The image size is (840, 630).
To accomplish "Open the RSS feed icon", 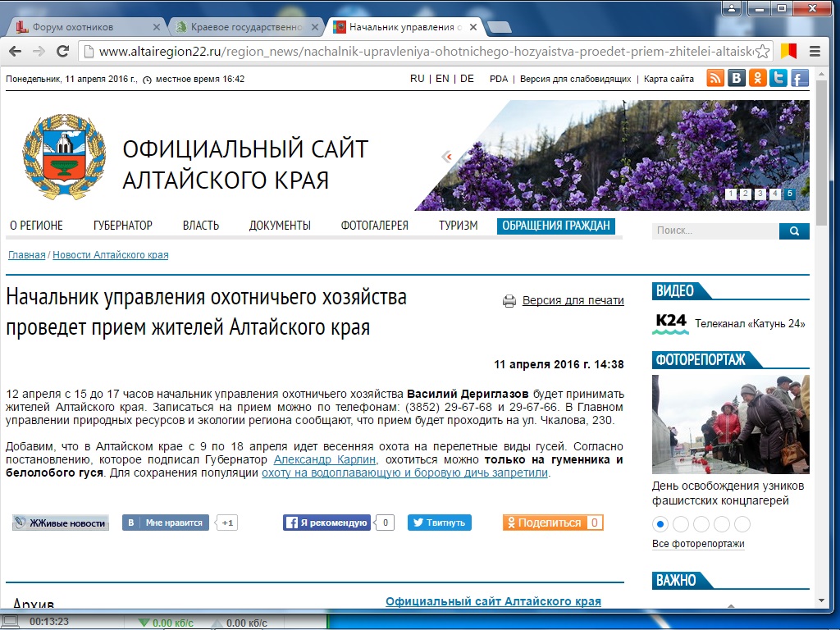I will [x=715, y=79].
